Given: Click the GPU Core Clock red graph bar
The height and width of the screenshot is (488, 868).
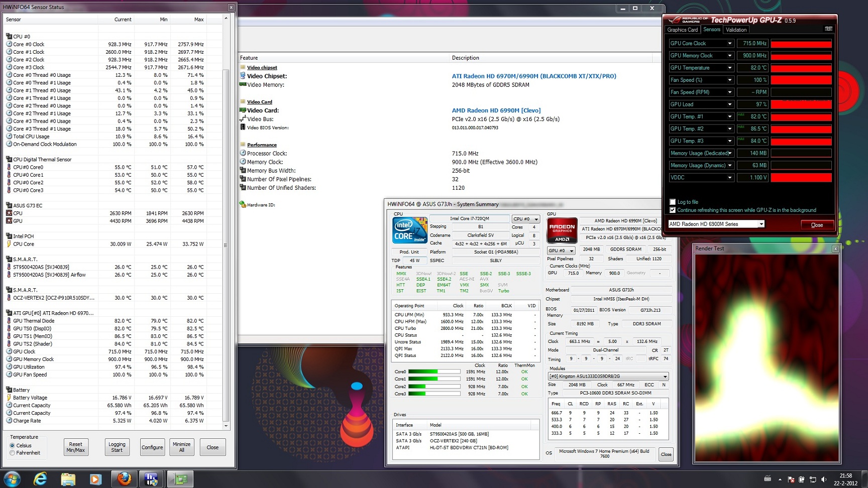Looking at the screenshot, I should tap(801, 44).
